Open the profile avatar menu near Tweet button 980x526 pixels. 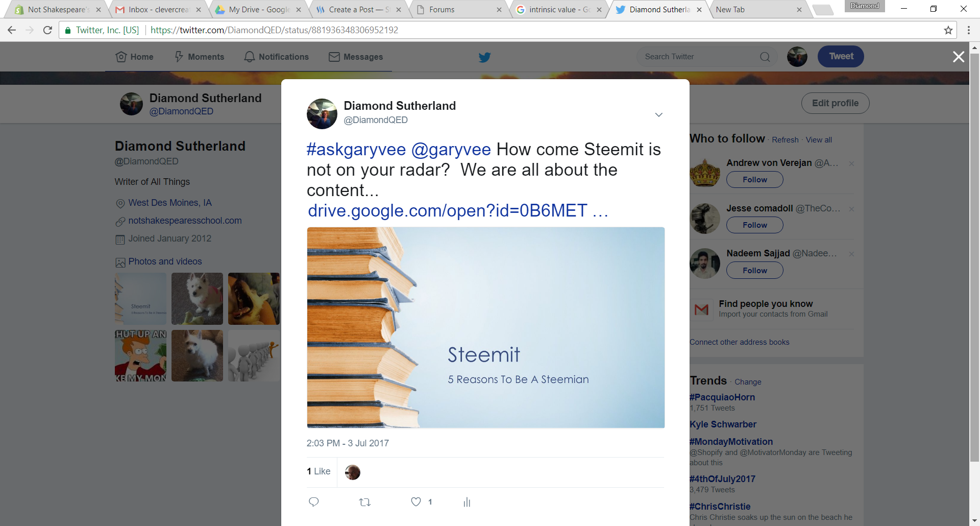point(797,57)
